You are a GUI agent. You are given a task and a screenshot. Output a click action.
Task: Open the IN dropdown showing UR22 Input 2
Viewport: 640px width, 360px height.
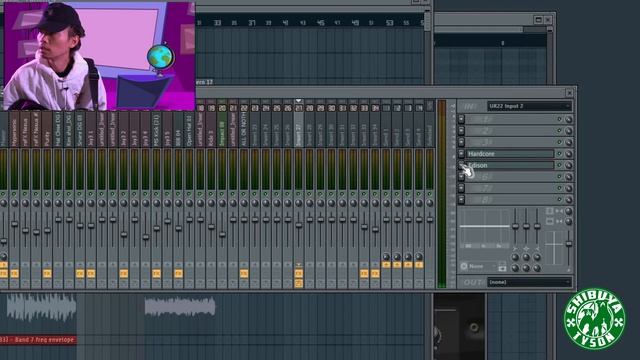(529, 106)
